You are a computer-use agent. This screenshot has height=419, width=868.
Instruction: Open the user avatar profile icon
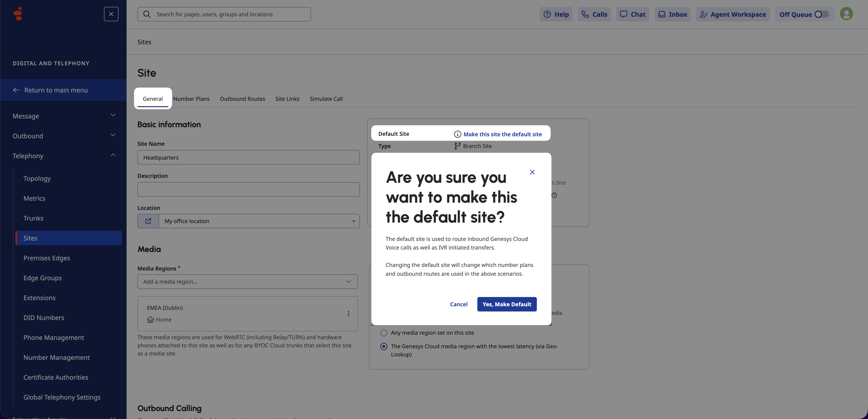846,14
